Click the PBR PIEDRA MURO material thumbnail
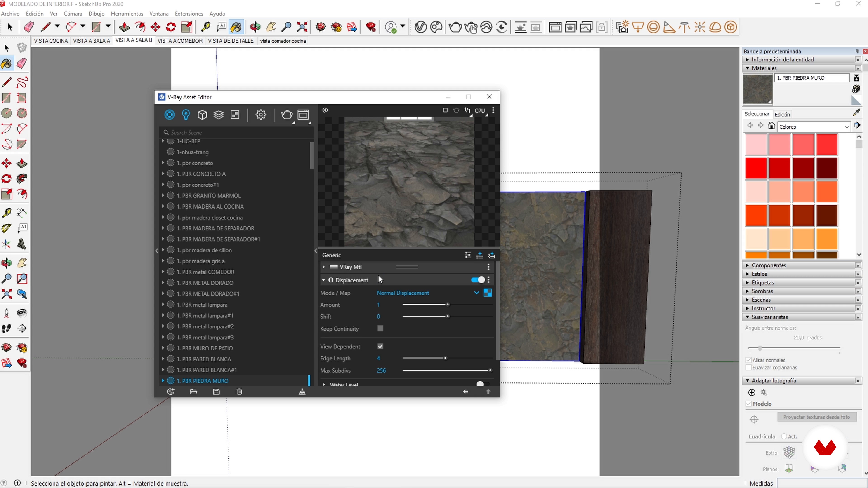This screenshot has width=868, height=488. tap(757, 89)
